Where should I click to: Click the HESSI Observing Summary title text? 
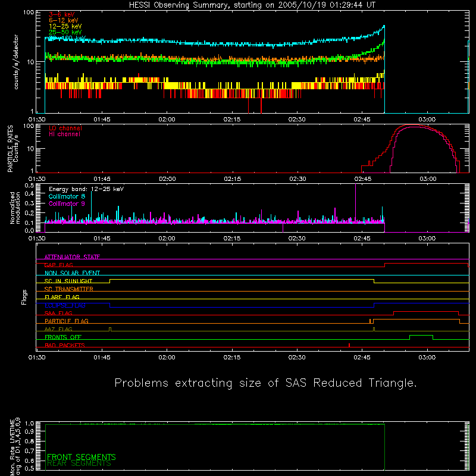[x=252, y=5]
